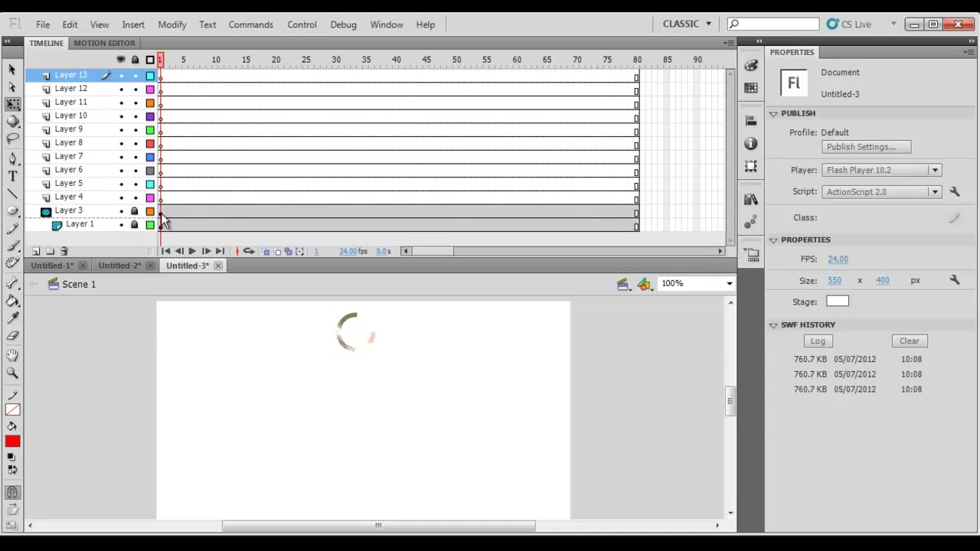Select the Zoom magnifier tool
980x551 pixels.
(12, 373)
